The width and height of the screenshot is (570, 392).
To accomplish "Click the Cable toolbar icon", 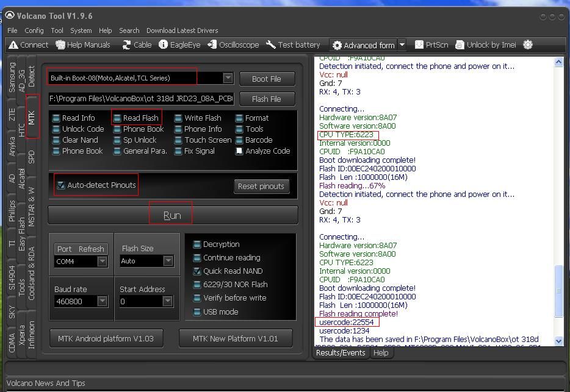I will click(x=126, y=45).
